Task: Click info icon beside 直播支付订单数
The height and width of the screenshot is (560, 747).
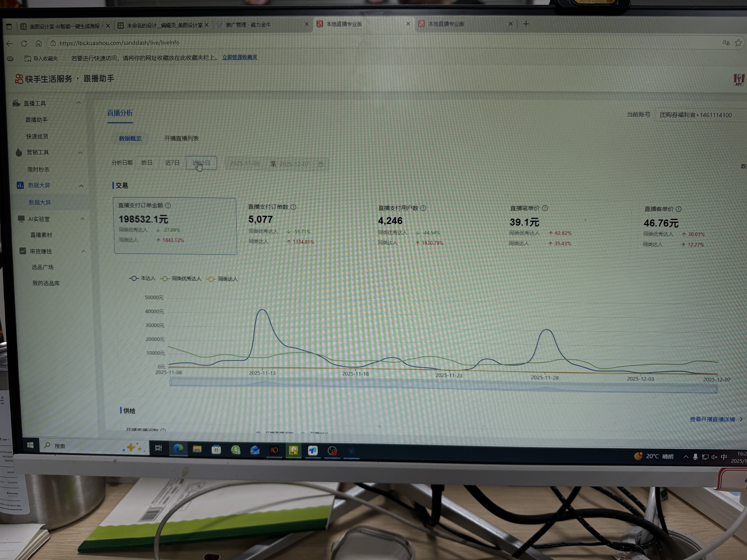Action: click(293, 207)
